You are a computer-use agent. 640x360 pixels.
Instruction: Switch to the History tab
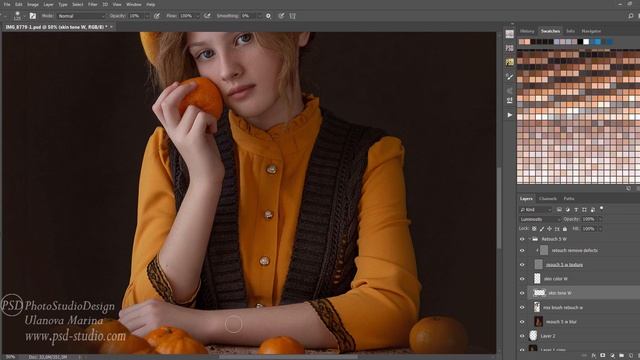point(527,31)
